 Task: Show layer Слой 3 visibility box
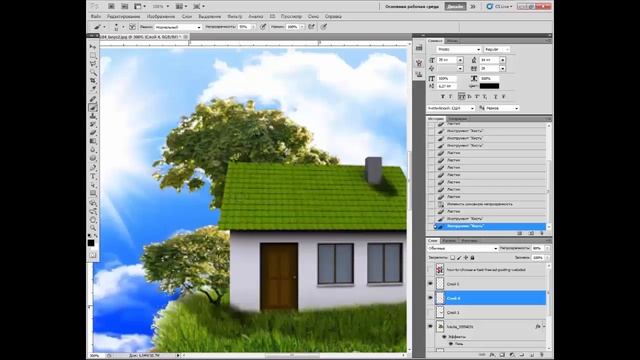[430, 312]
